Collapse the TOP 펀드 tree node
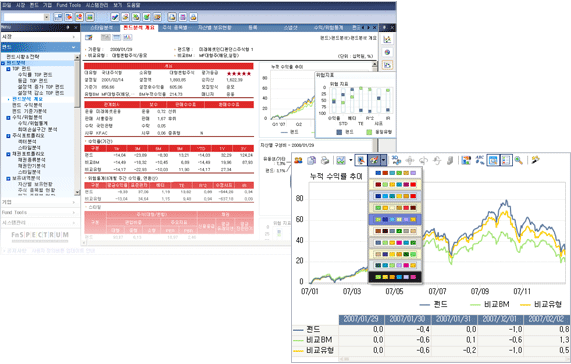 [x=8, y=69]
